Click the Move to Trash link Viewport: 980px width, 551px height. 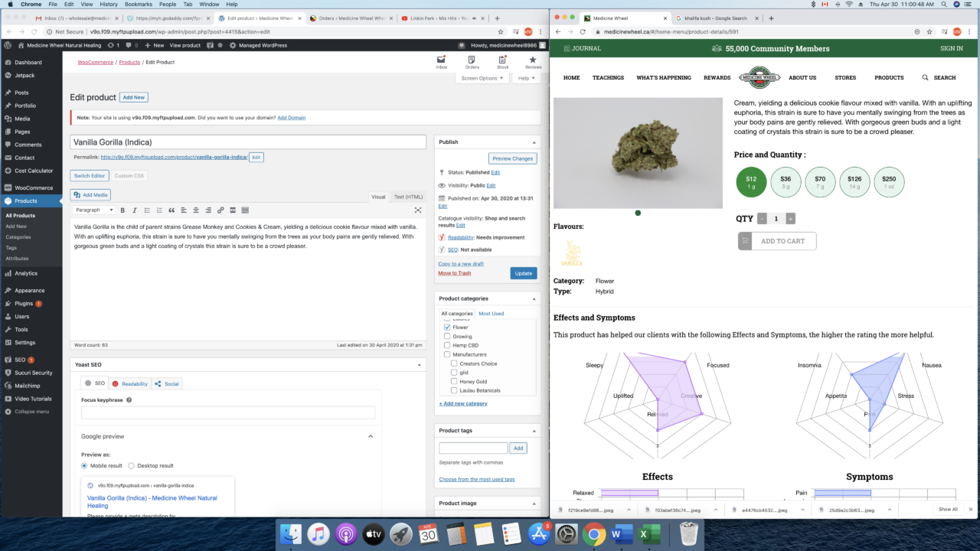455,273
